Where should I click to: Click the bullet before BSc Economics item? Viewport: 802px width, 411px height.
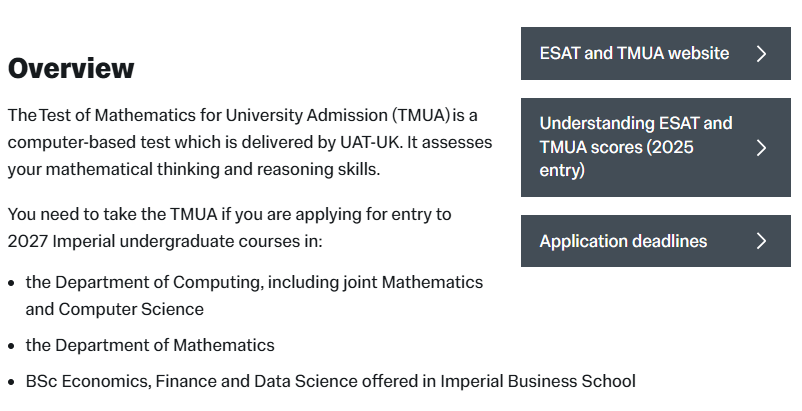(x=12, y=382)
